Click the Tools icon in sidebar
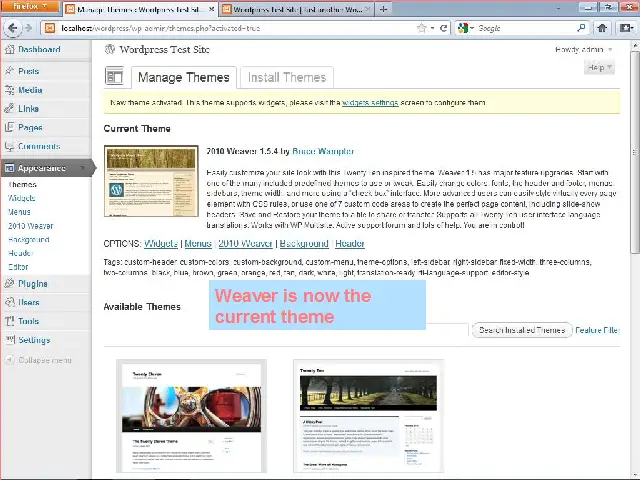 tap(9, 321)
